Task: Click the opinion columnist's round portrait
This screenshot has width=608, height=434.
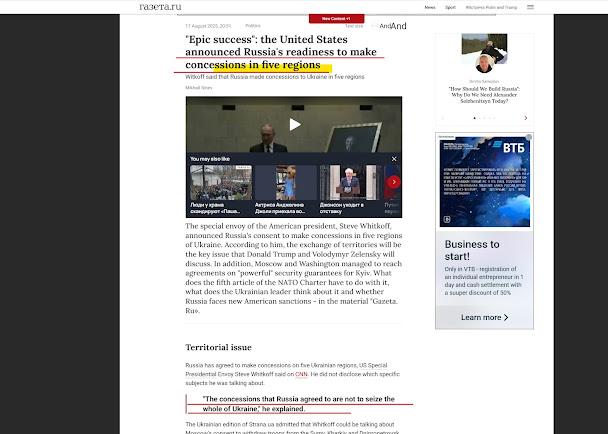Action: pos(484,64)
